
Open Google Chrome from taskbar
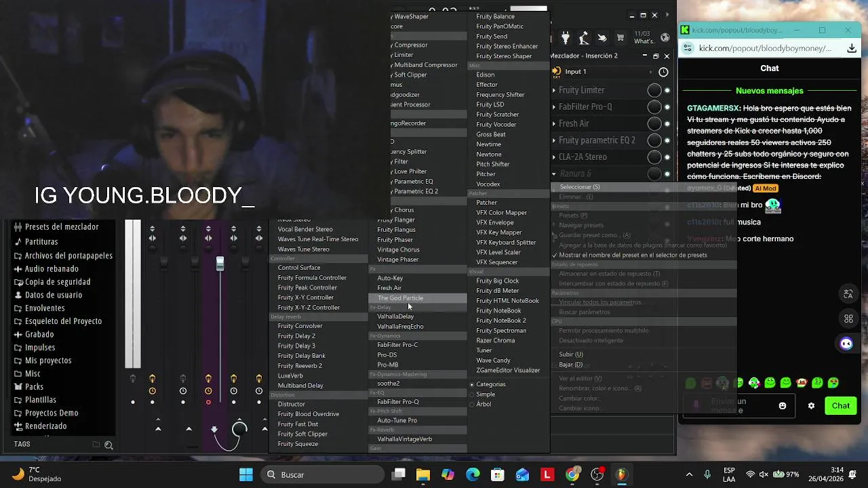[572, 474]
